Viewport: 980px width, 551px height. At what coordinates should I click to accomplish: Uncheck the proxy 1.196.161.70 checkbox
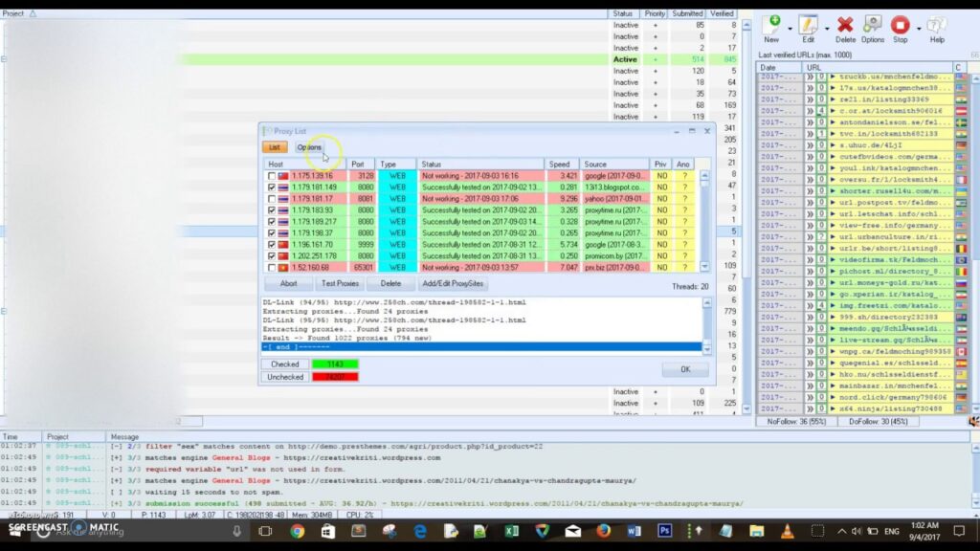(x=271, y=245)
